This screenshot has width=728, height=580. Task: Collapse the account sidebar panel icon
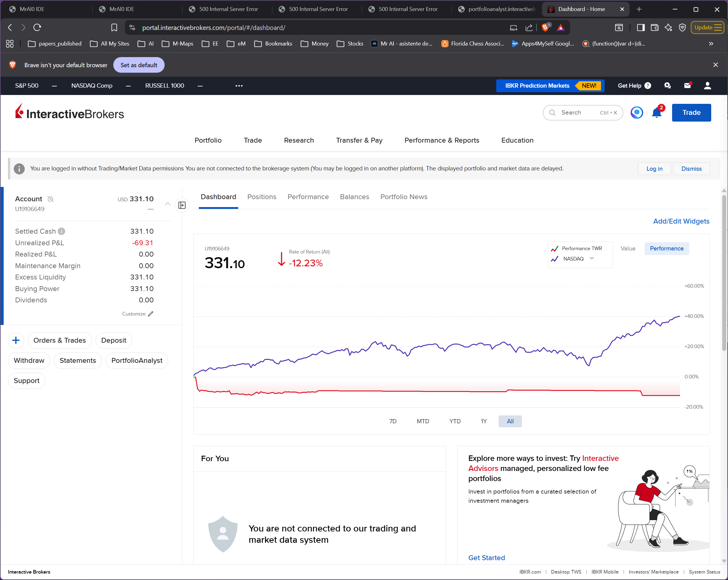coord(182,205)
